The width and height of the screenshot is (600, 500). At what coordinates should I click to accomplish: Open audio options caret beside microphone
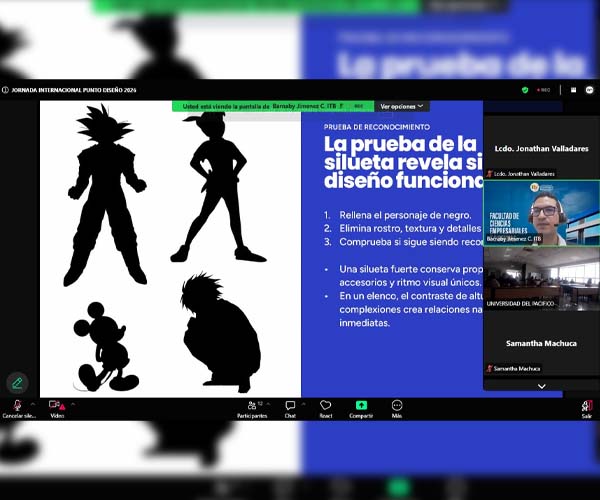tap(33, 404)
